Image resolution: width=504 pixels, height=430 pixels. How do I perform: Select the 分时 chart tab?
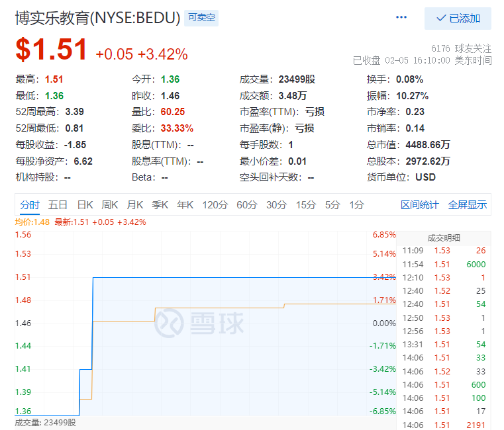(x=29, y=205)
